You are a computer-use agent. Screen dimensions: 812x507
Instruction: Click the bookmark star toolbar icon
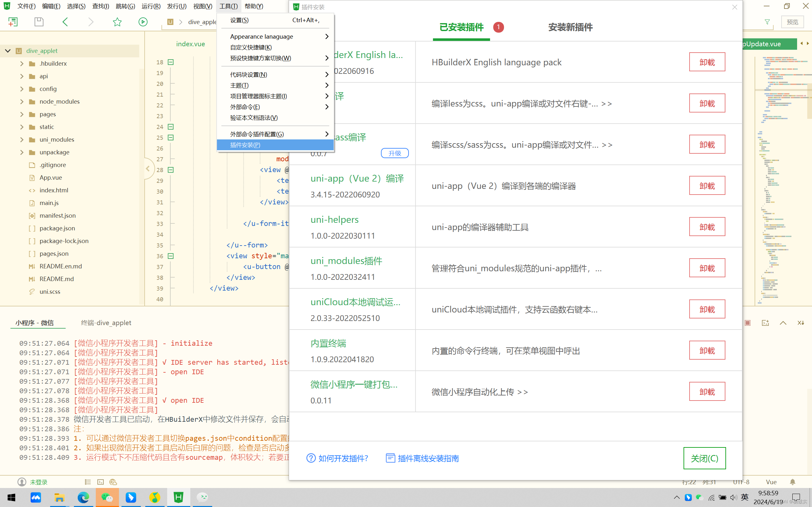coord(117,22)
